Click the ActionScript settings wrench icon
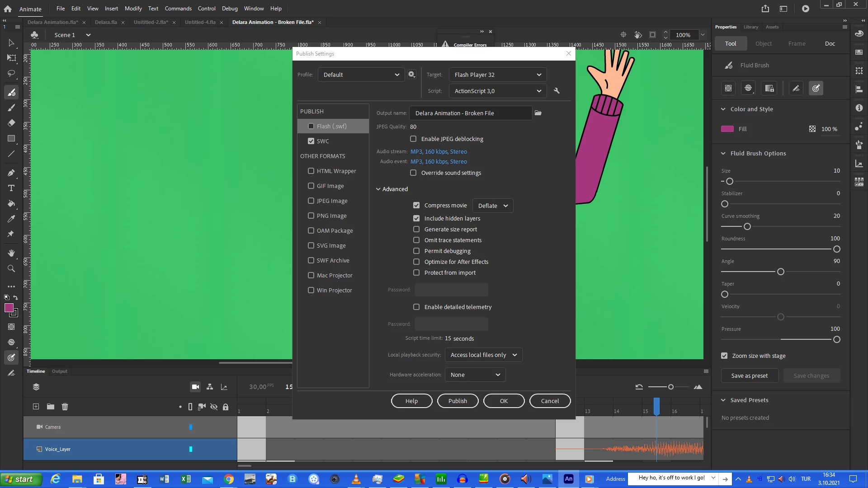This screenshot has width=868, height=488. click(557, 91)
